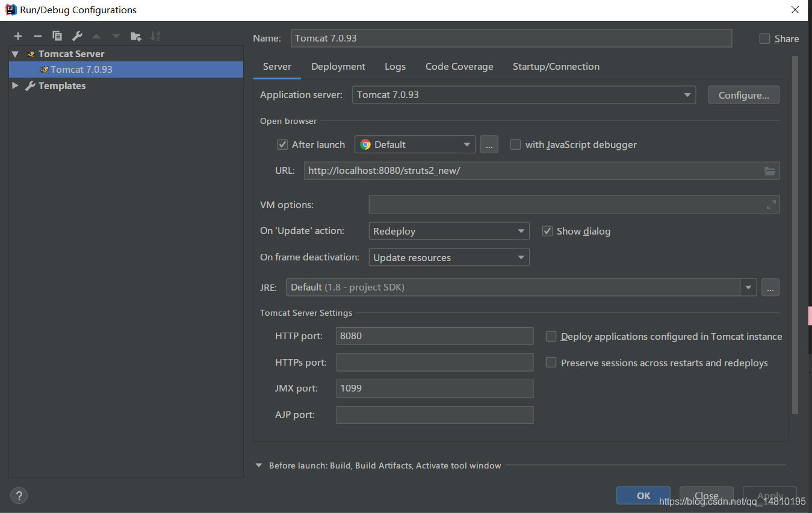Image resolution: width=812 pixels, height=513 pixels.
Task: Click the HTTP port field showing 8080
Action: 435,336
